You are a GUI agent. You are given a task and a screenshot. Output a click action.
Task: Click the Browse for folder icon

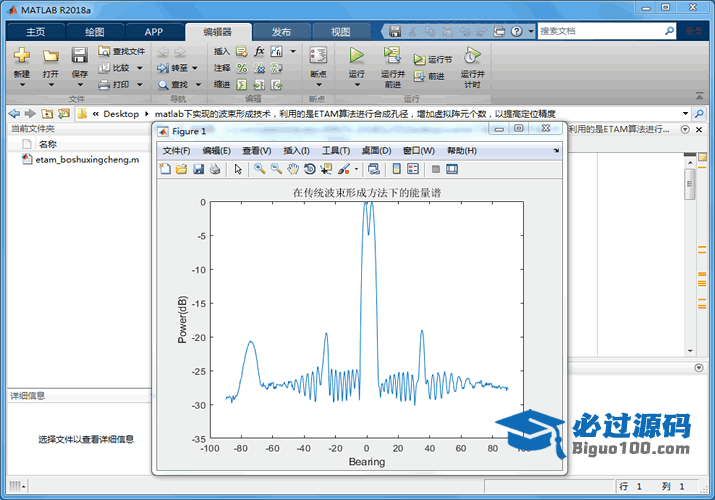(64, 113)
